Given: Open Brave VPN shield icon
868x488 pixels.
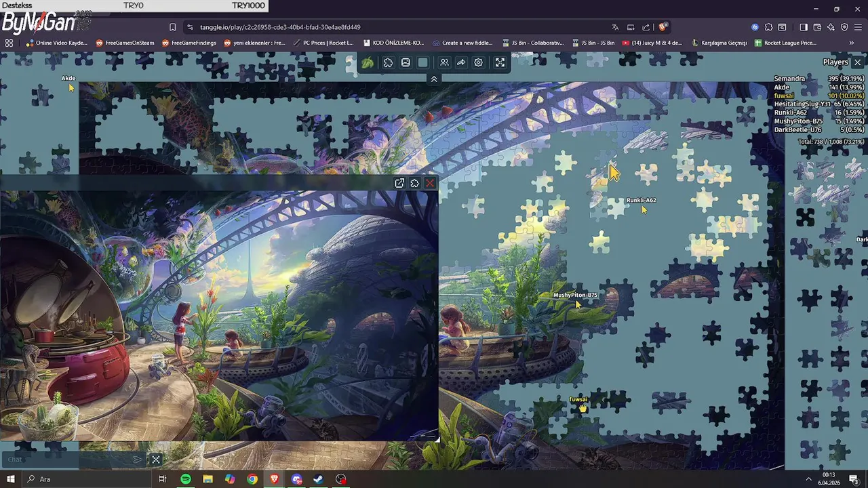Looking at the screenshot, I should 844,27.
